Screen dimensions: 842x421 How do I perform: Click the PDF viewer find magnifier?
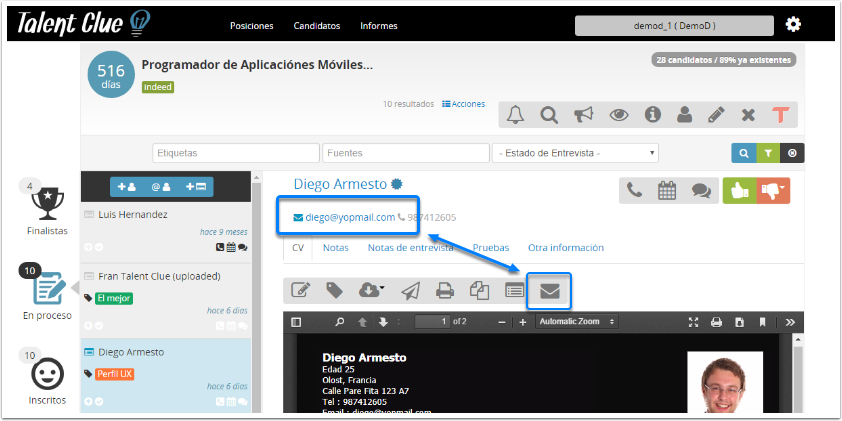point(339,322)
